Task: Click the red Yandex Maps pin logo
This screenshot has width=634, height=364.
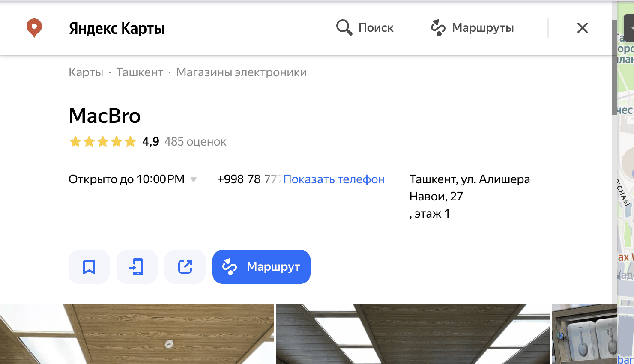Action: [x=34, y=28]
